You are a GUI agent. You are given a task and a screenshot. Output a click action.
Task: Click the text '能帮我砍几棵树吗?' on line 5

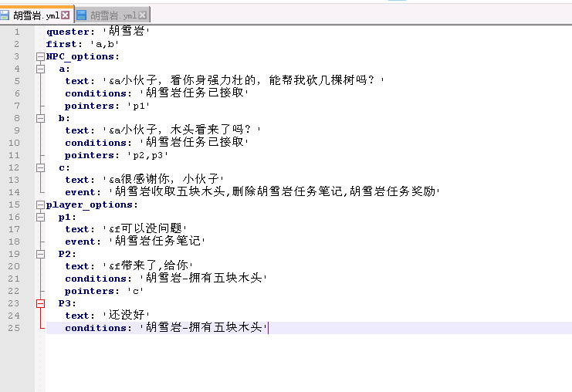[322, 79]
